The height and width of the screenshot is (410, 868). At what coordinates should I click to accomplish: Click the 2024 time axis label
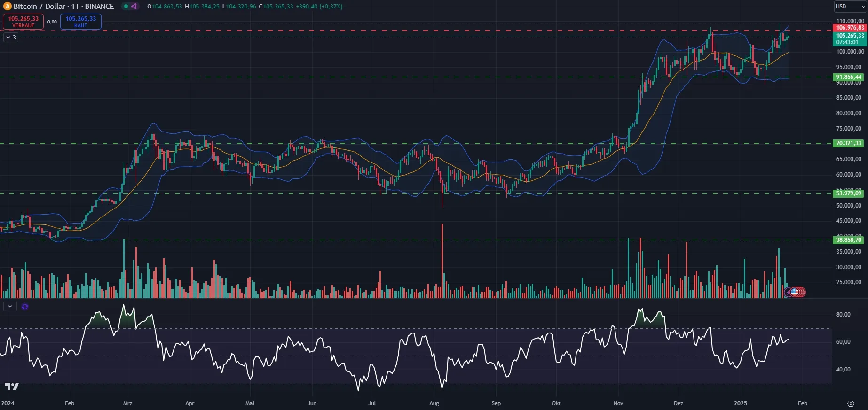[8, 403]
